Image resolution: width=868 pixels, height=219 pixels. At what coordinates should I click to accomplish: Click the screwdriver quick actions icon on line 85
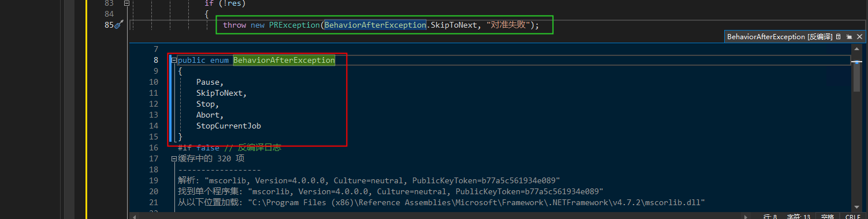tap(119, 25)
